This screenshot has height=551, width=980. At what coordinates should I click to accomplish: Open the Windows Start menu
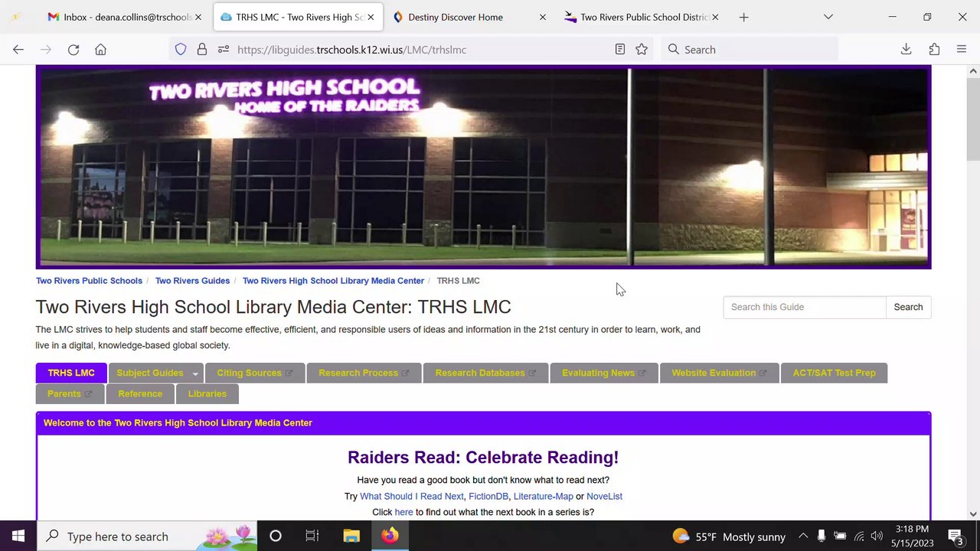tap(18, 536)
